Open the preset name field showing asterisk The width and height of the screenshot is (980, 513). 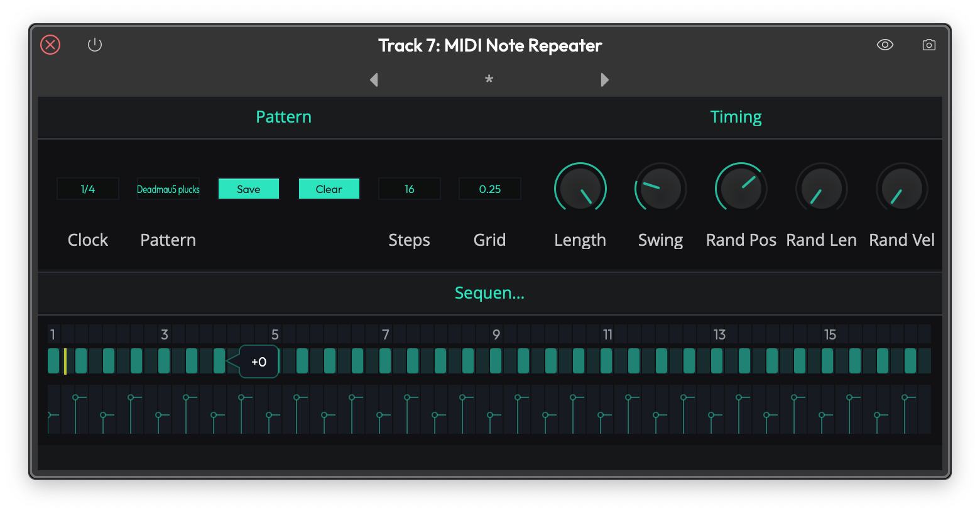[489, 80]
